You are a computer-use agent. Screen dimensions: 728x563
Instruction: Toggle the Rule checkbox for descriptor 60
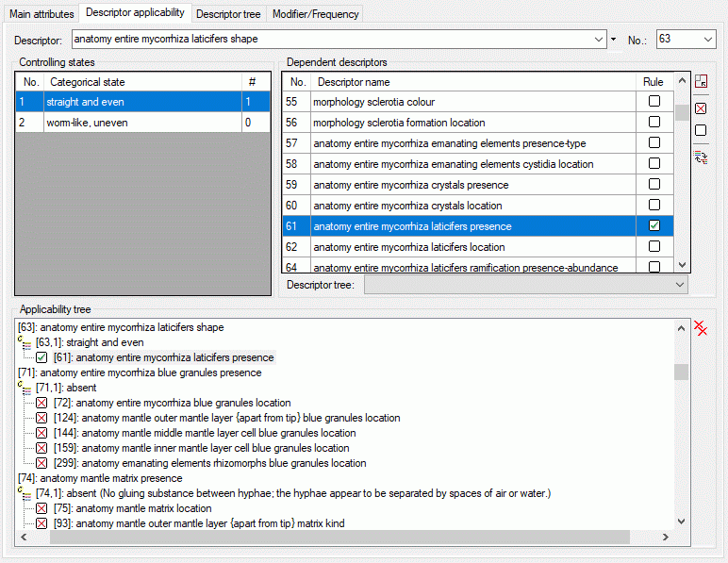(x=654, y=205)
